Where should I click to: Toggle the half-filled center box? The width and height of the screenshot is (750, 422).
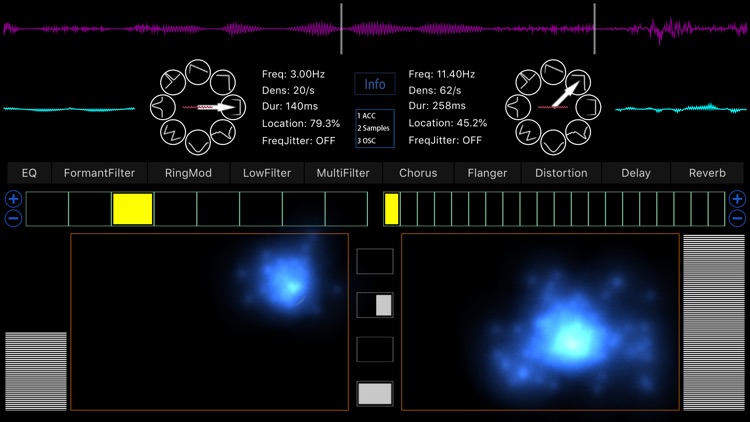pyautogui.click(x=375, y=305)
